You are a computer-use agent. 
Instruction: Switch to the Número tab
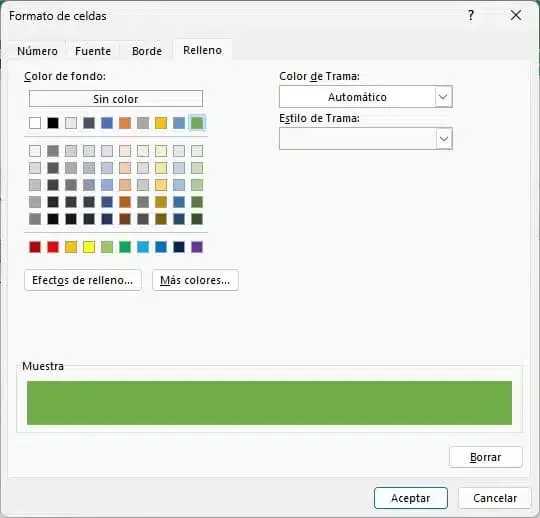[37, 51]
